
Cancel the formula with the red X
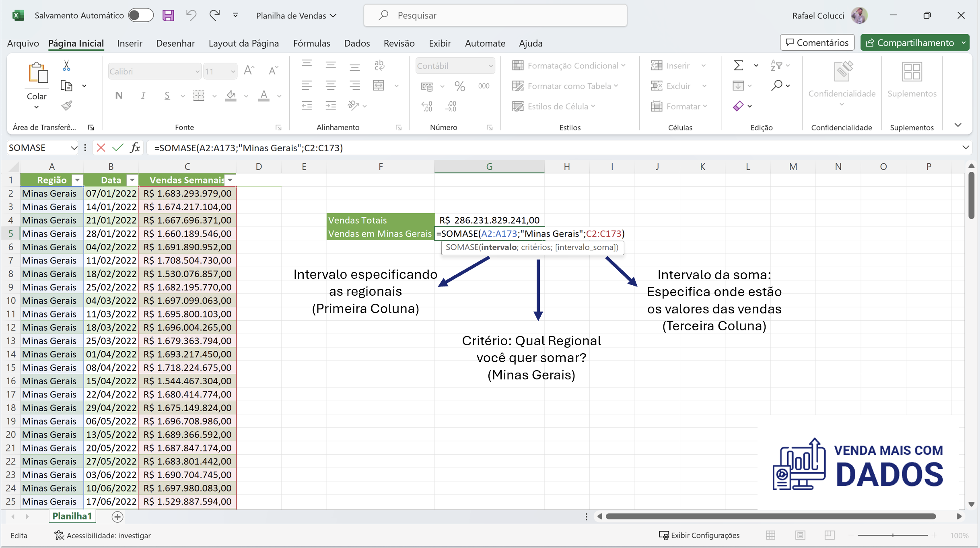click(x=101, y=148)
